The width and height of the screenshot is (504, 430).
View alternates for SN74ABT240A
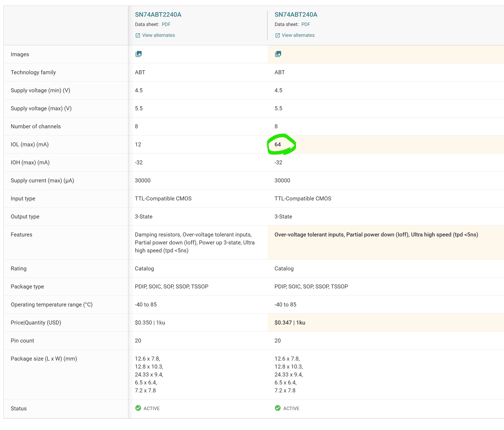pyautogui.click(x=298, y=35)
